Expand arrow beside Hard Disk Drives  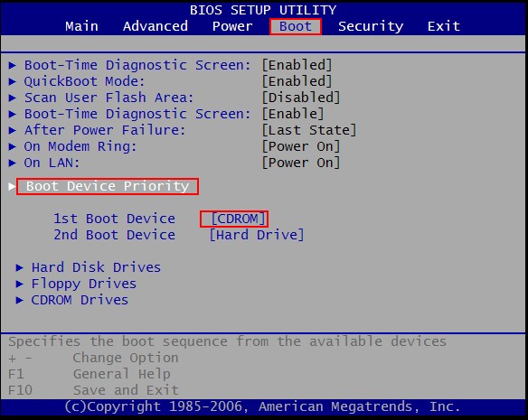(x=20, y=267)
